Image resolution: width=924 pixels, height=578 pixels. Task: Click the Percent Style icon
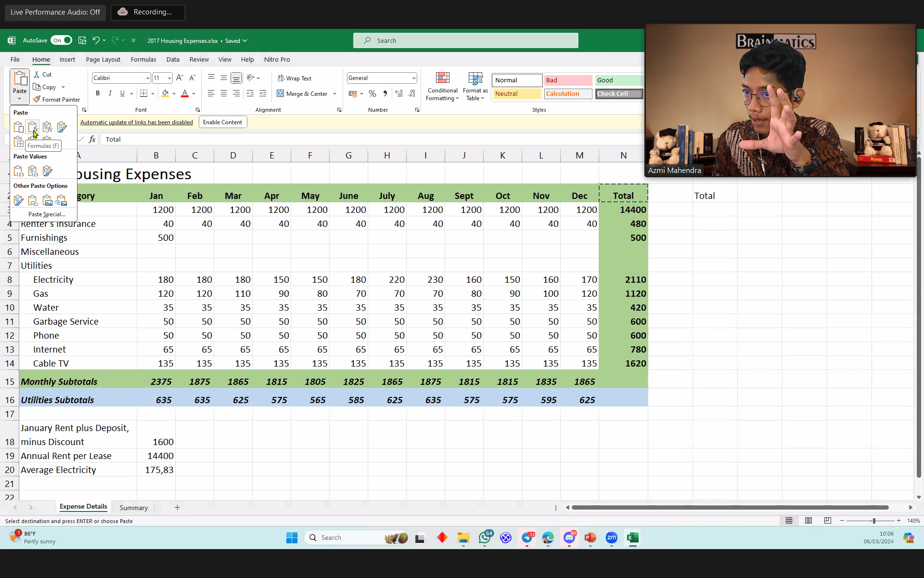click(x=372, y=93)
